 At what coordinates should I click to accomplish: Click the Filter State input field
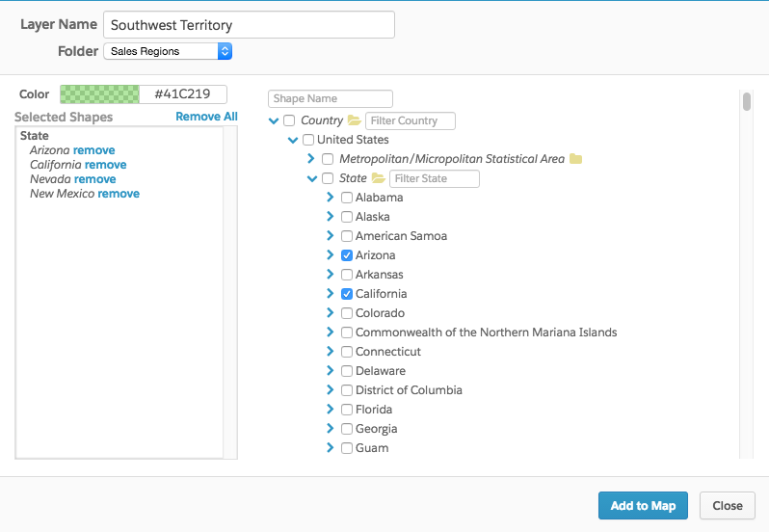[x=434, y=178]
